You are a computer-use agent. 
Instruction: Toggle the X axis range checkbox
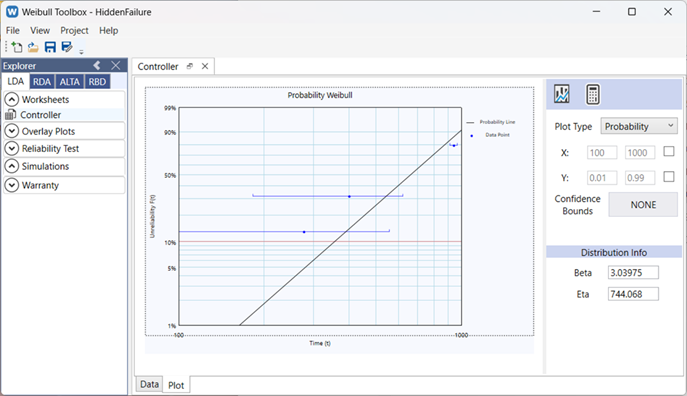click(x=669, y=152)
